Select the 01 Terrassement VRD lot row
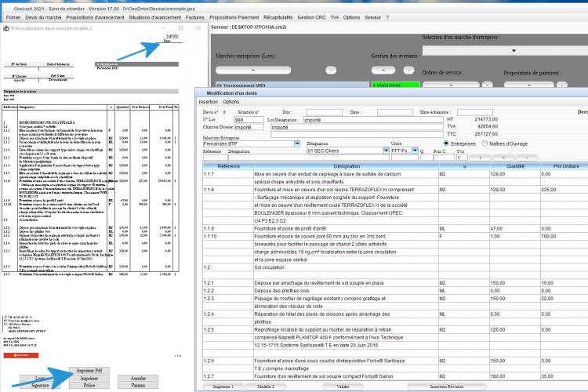588x392 pixels. tap(292, 85)
